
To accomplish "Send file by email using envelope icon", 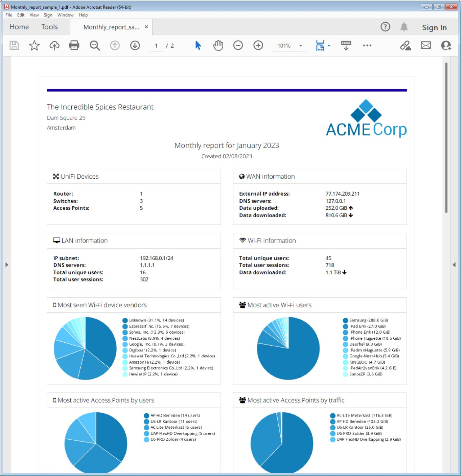I will [x=426, y=45].
